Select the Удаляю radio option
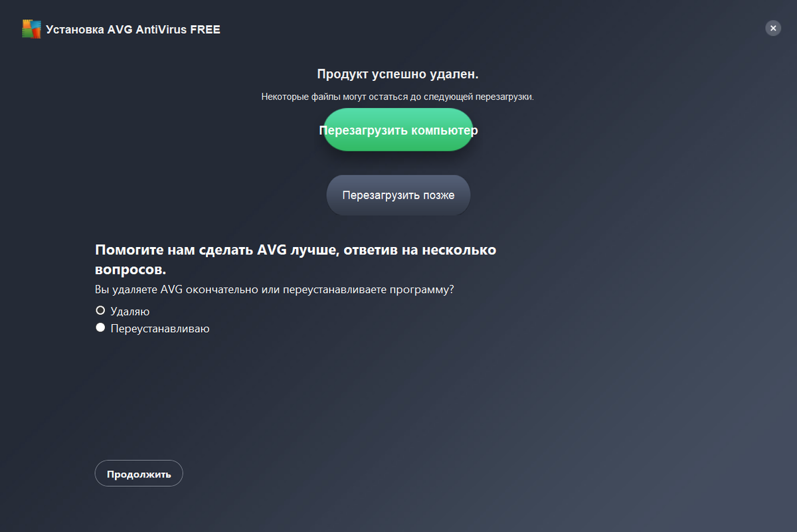Image resolution: width=797 pixels, height=532 pixels. (101, 310)
